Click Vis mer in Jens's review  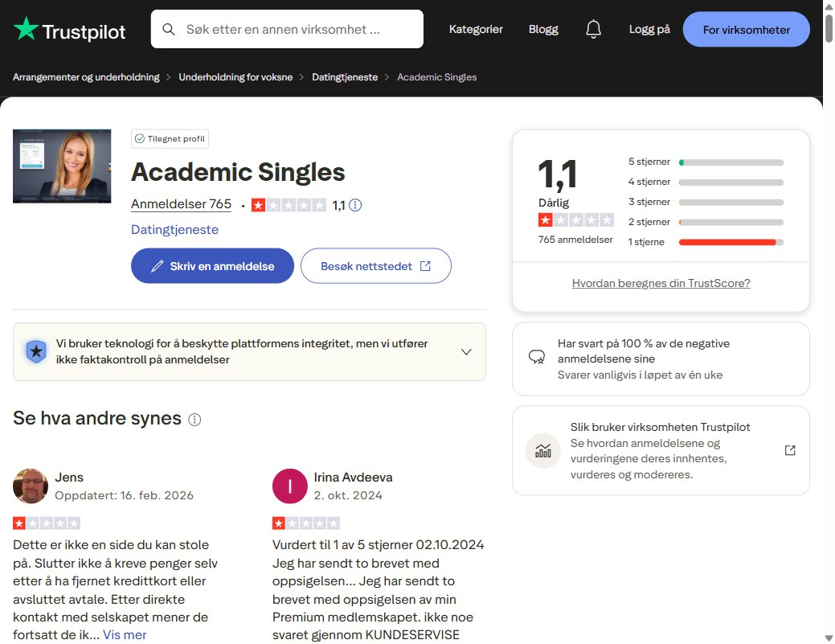pyautogui.click(x=125, y=635)
